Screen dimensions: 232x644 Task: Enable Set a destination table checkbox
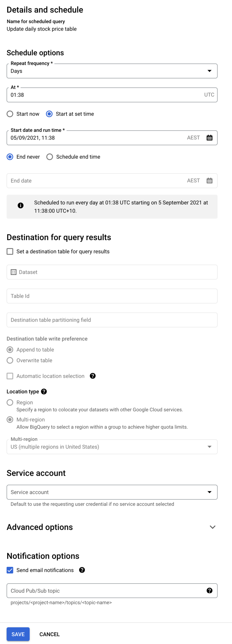[x=10, y=251]
